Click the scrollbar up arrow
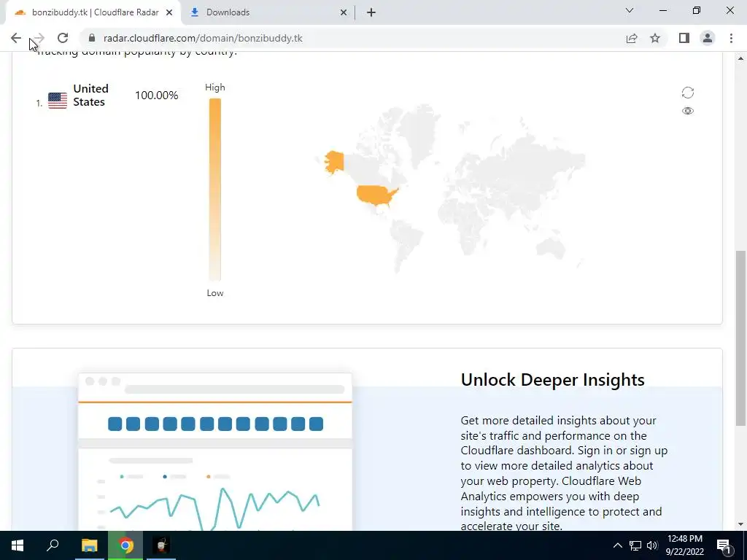 pyautogui.click(x=740, y=58)
